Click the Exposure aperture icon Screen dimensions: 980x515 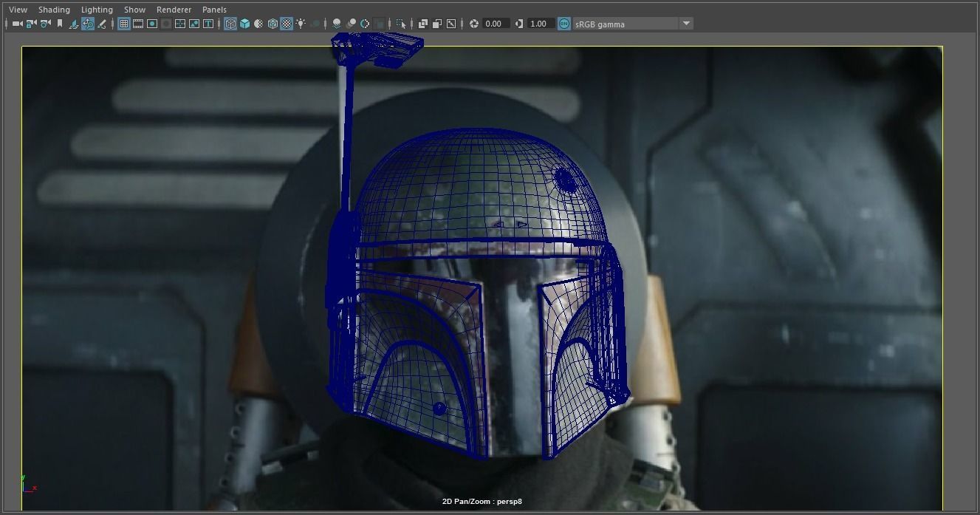[474, 24]
